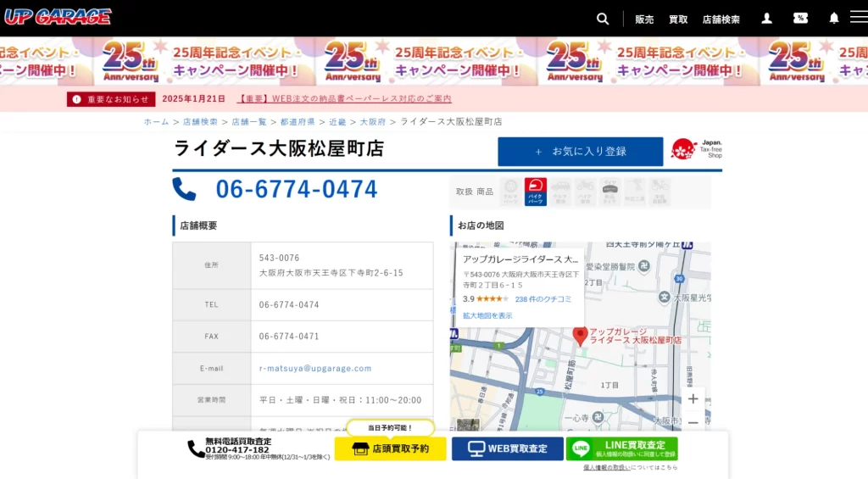The height and width of the screenshot is (479, 868).
Task: Click the notification bell icon
Action: coord(834,19)
